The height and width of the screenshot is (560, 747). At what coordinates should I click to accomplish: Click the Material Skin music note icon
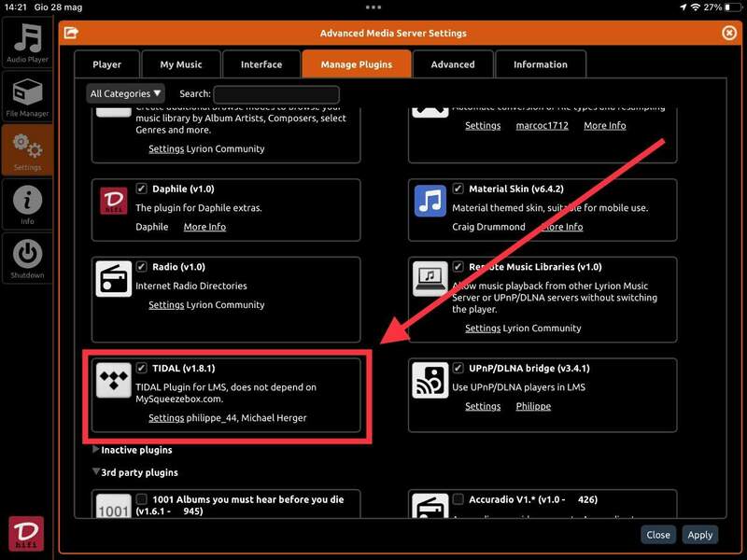pyautogui.click(x=430, y=201)
